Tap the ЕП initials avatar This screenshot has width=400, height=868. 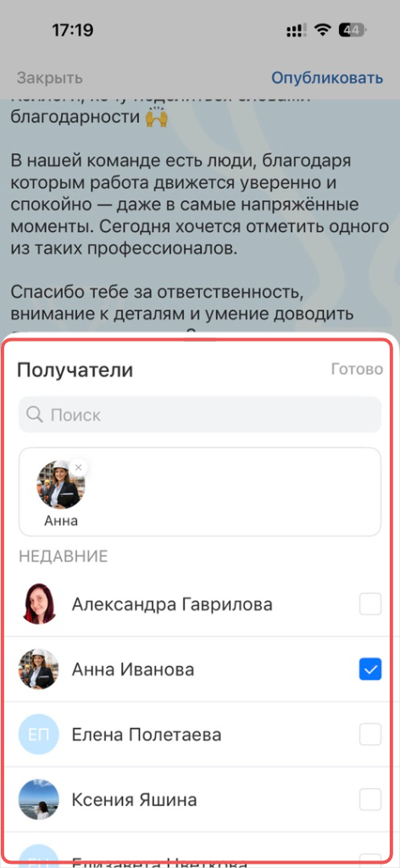(38, 735)
